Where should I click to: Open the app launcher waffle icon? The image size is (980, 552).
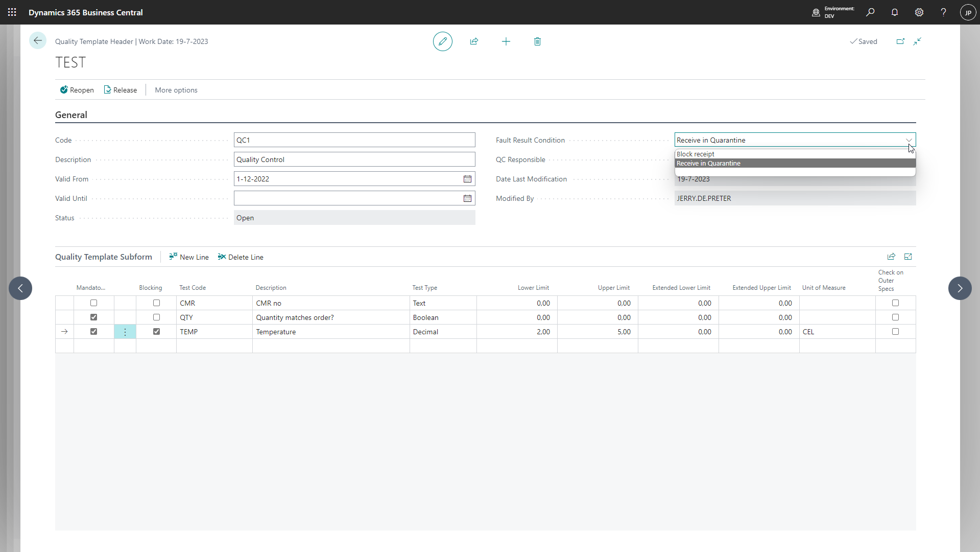click(12, 12)
